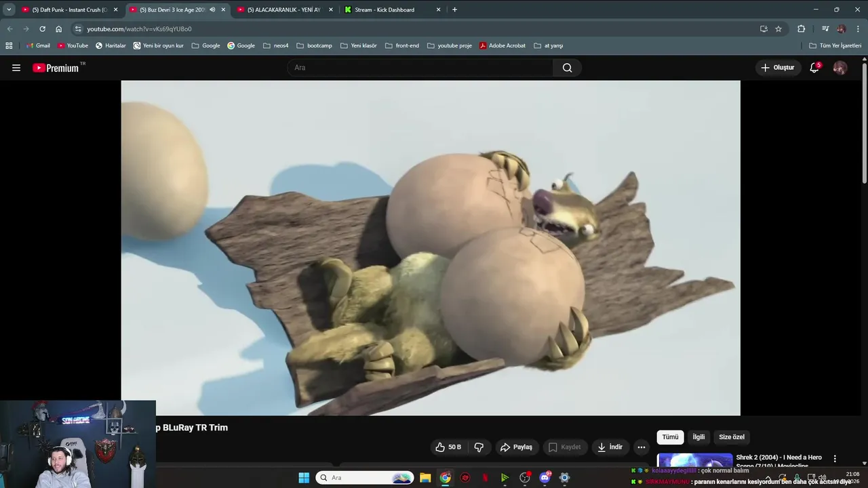Screen dimensions: 868x488
Task: Open Discord from the taskbar
Action: 545,478
